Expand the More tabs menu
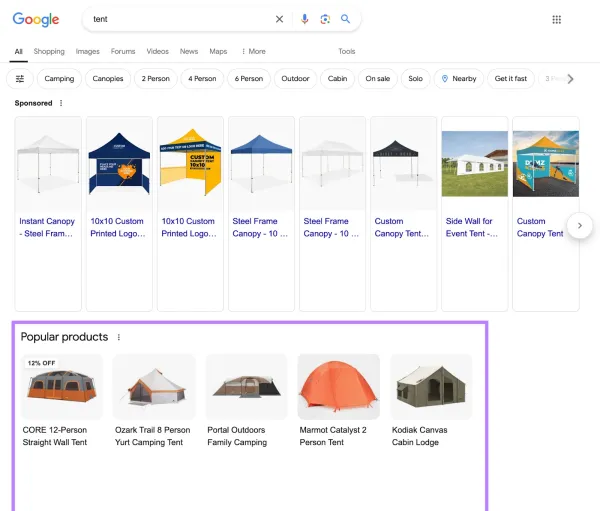600x511 pixels. click(253, 51)
